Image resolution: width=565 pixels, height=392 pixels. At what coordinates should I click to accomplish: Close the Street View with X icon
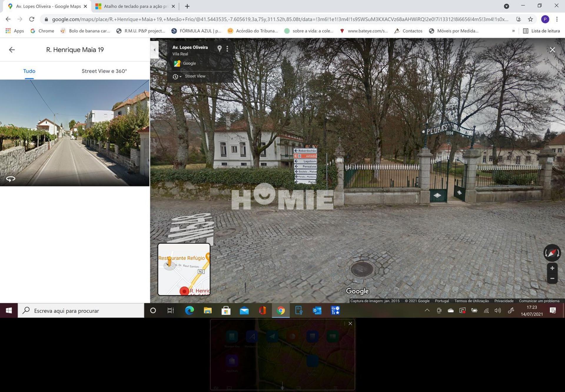552,50
